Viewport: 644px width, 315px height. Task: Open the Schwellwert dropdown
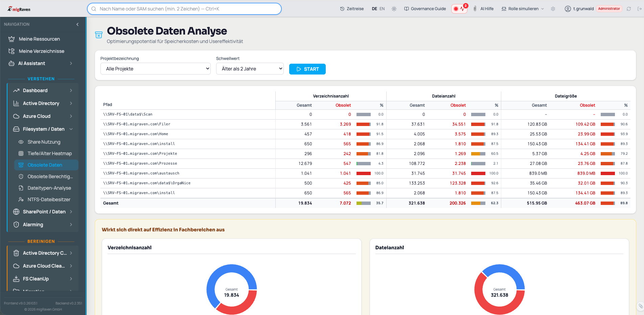point(250,69)
